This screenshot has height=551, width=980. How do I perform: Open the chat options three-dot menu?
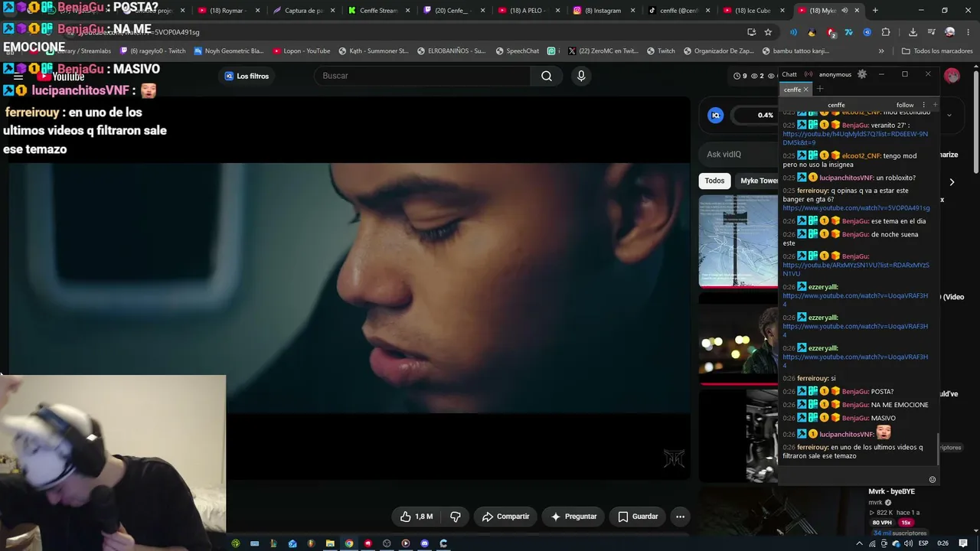coord(923,105)
